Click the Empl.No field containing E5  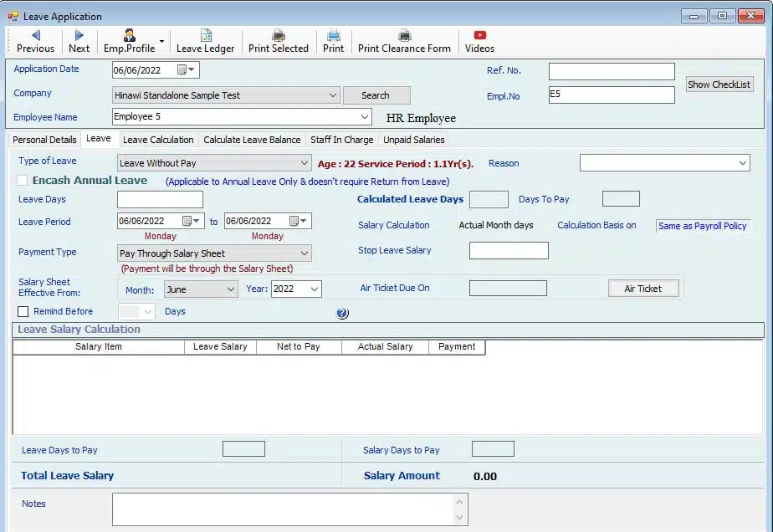coord(612,95)
